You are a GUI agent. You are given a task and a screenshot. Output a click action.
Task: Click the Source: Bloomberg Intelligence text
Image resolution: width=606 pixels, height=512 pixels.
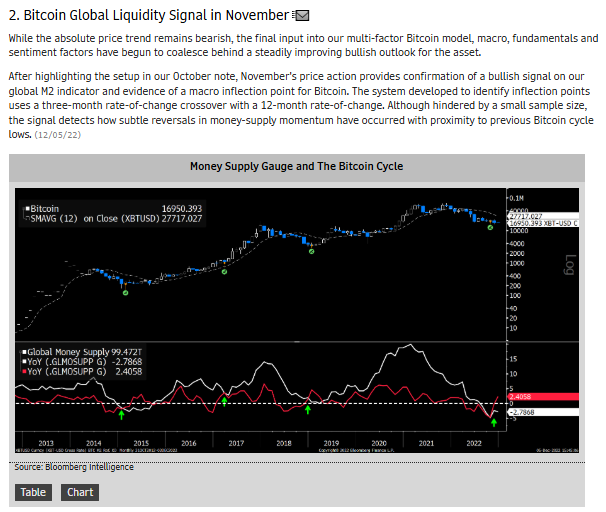click(74, 467)
